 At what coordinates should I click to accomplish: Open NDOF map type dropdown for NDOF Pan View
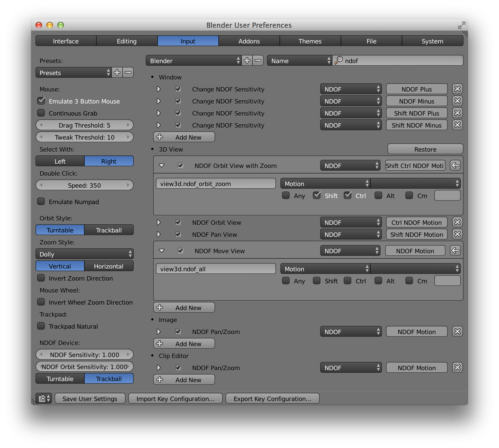[351, 234]
